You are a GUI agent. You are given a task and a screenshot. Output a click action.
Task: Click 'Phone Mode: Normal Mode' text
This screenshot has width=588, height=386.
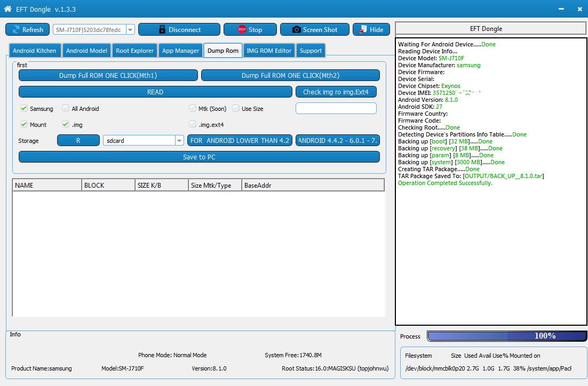pos(172,355)
